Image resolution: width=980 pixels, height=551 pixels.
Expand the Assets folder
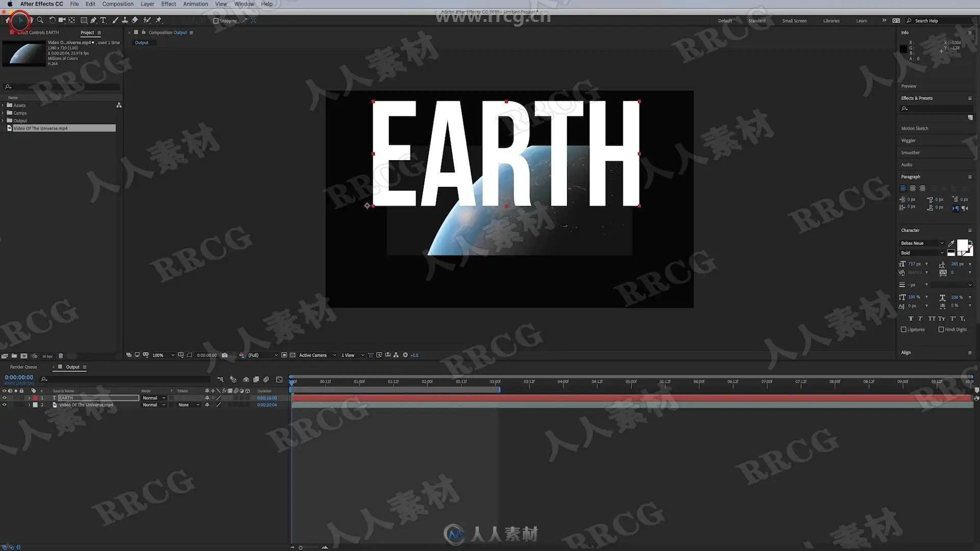(3, 106)
